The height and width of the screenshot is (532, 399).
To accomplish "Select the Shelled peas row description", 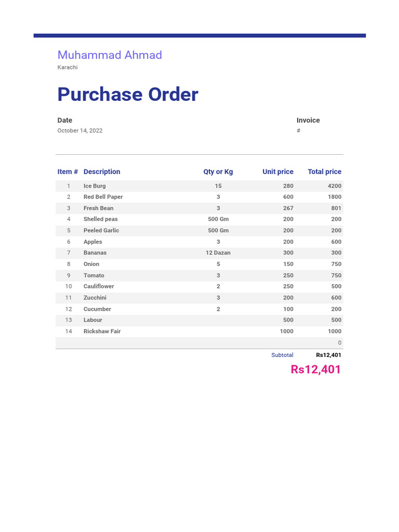I will pos(100,219).
